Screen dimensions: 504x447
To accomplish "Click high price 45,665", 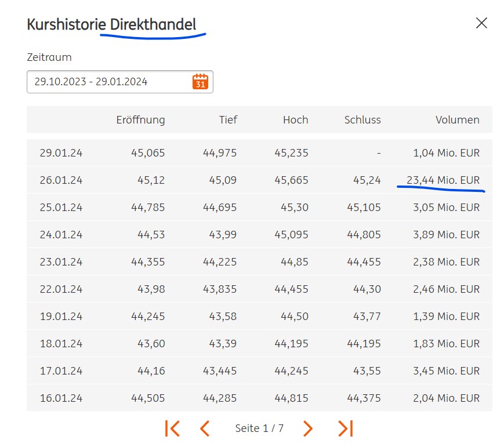I will coord(291,180).
